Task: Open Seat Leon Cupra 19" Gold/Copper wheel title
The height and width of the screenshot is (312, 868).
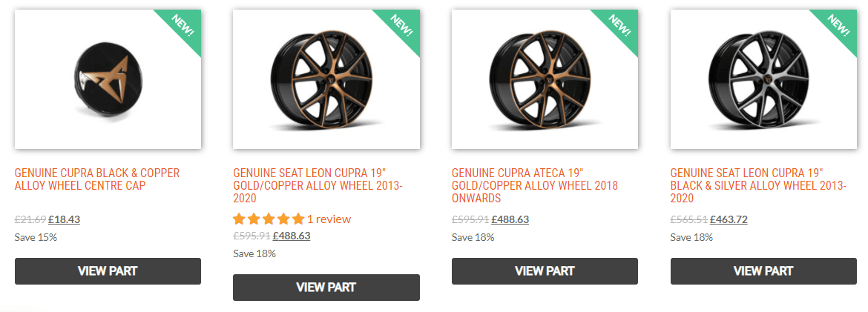Action: (x=318, y=185)
